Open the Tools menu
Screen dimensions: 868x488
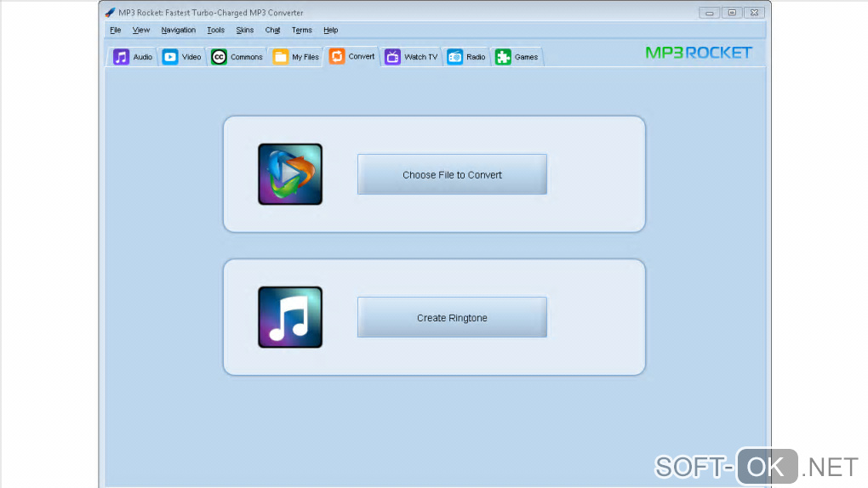216,30
